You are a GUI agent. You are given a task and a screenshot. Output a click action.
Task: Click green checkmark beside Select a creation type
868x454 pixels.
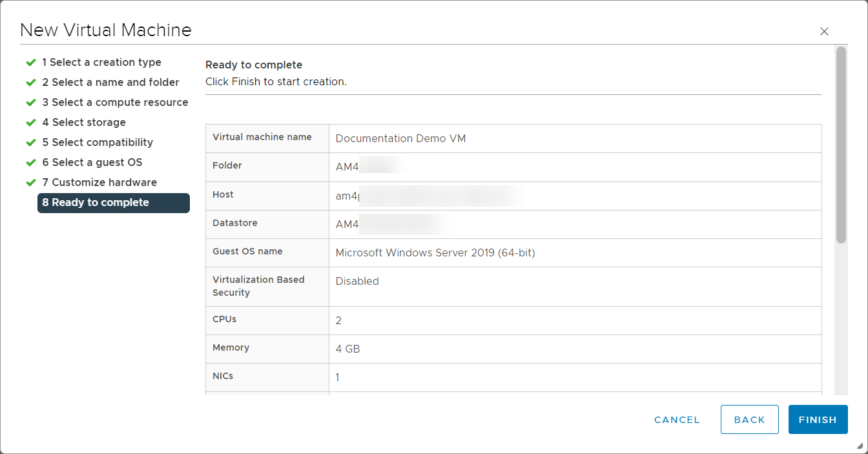(x=30, y=63)
